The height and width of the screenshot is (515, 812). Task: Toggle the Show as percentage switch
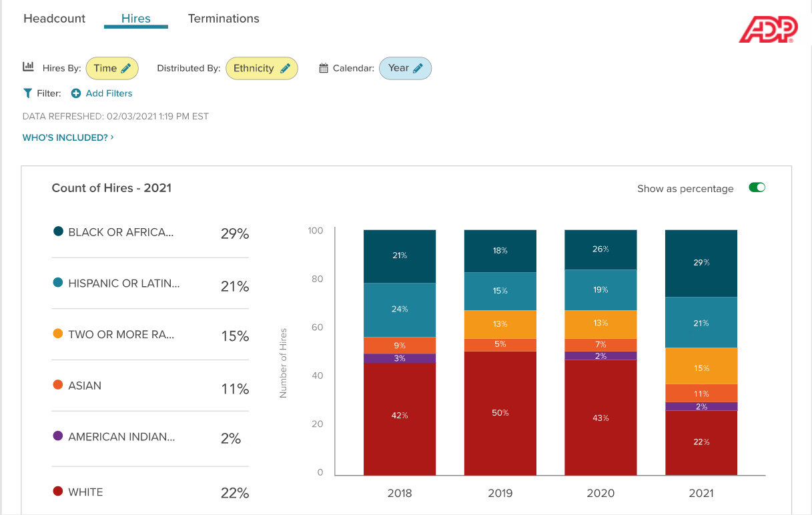(757, 187)
